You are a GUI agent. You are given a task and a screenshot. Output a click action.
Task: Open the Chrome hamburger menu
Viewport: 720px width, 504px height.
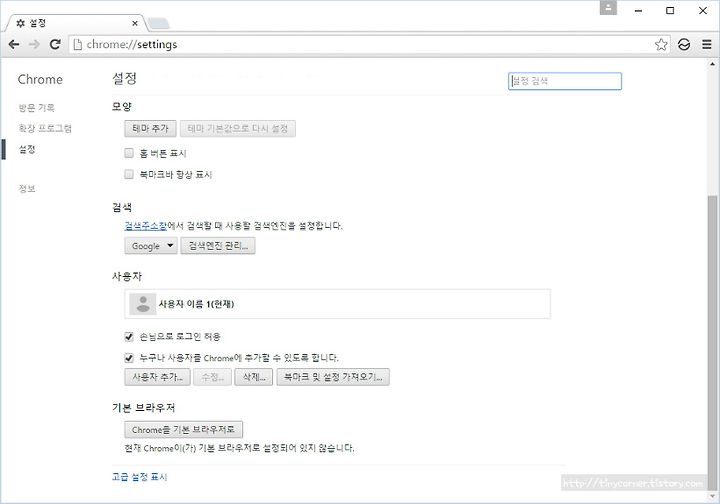pos(707,45)
